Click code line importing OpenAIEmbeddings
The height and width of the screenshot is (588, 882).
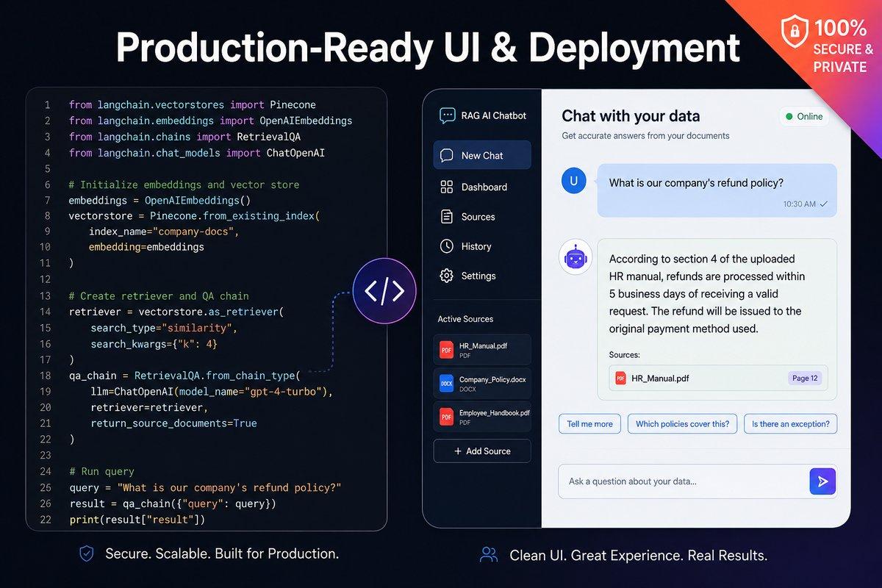pyautogui.click(x=210, y=121)
